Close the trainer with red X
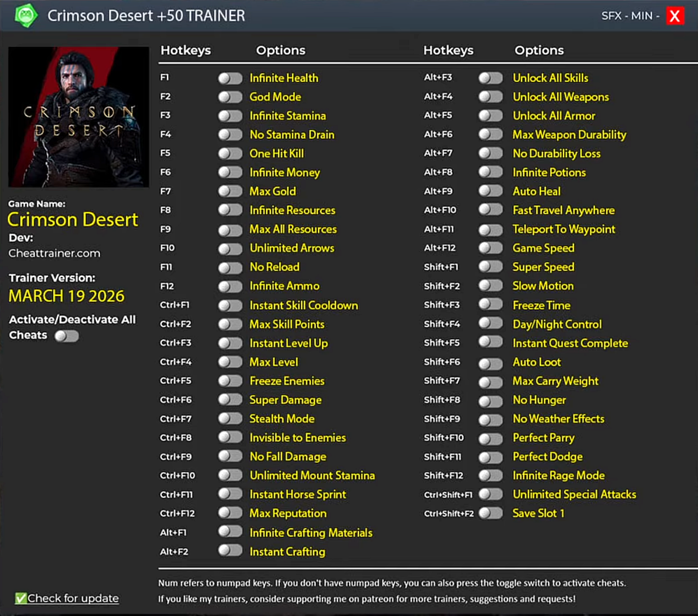This screenshot has width=698, height=616. pos(675,16)
